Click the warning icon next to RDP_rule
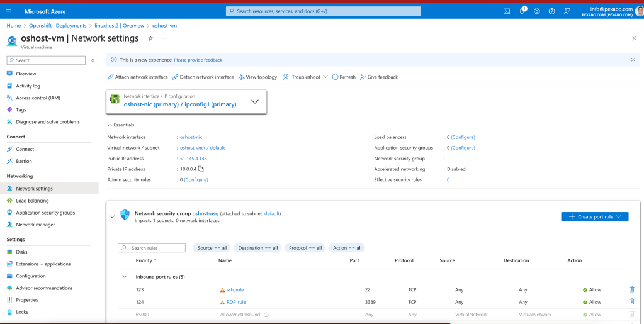 (x=223, y=302)
